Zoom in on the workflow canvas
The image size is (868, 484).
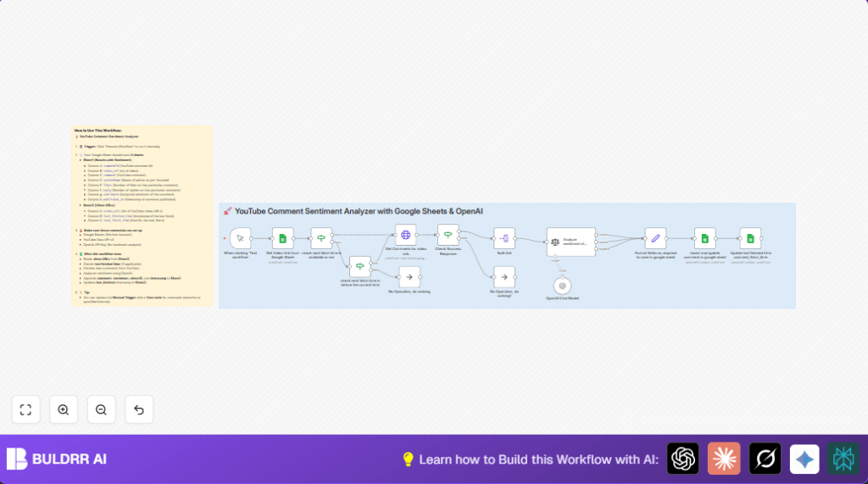click(64, 409)
